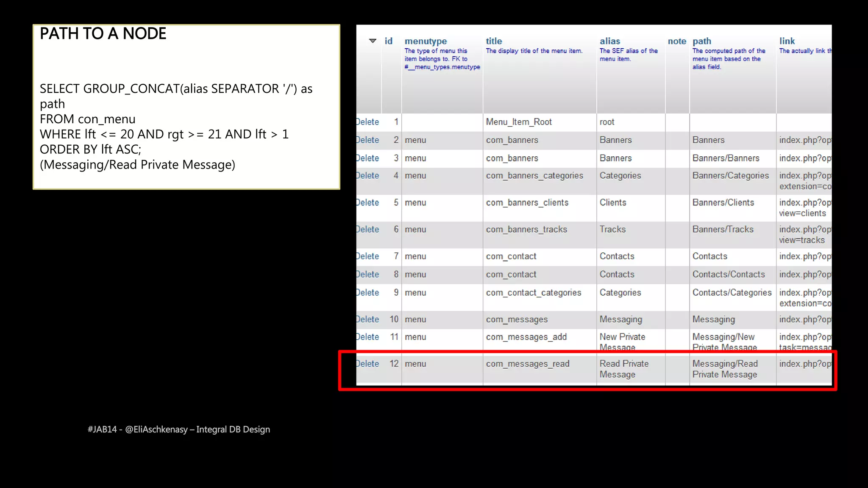Delete row with id 3
The width and height of the screenshot is (868, 488).
(x=367, y=158)
